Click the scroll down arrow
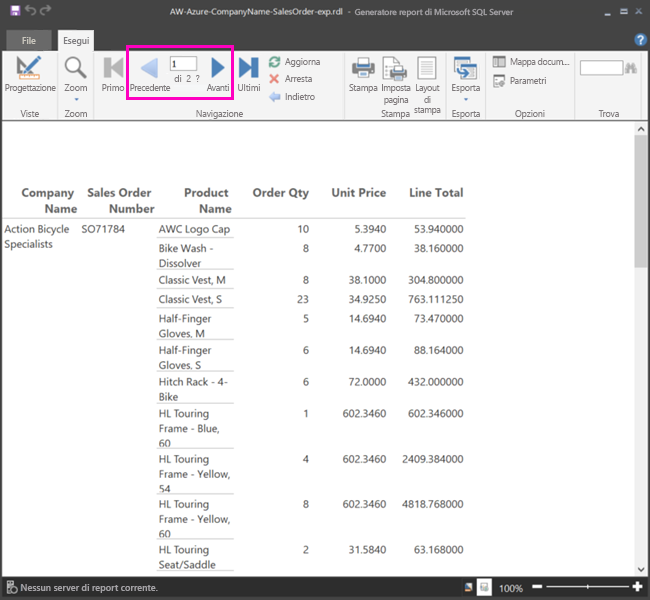The width and height of the screenshot is (650, 600). [641, 569]
